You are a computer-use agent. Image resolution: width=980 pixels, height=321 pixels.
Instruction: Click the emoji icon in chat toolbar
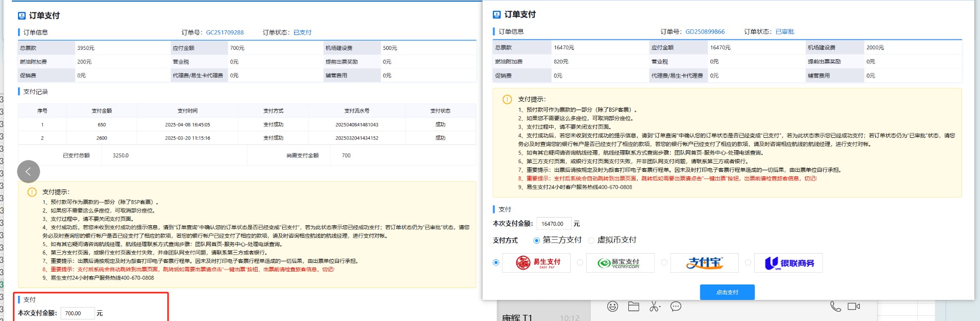pos(612,307)
